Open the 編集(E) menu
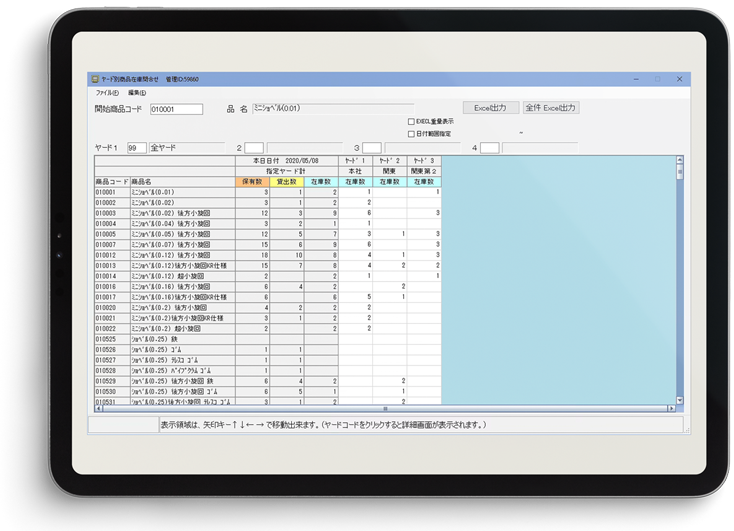This screenshot has width=734, height=531. tap(137, 93)
